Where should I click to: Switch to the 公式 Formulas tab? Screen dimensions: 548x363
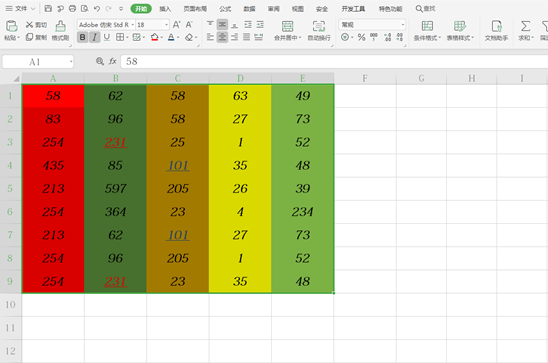(x=225, y=9)
